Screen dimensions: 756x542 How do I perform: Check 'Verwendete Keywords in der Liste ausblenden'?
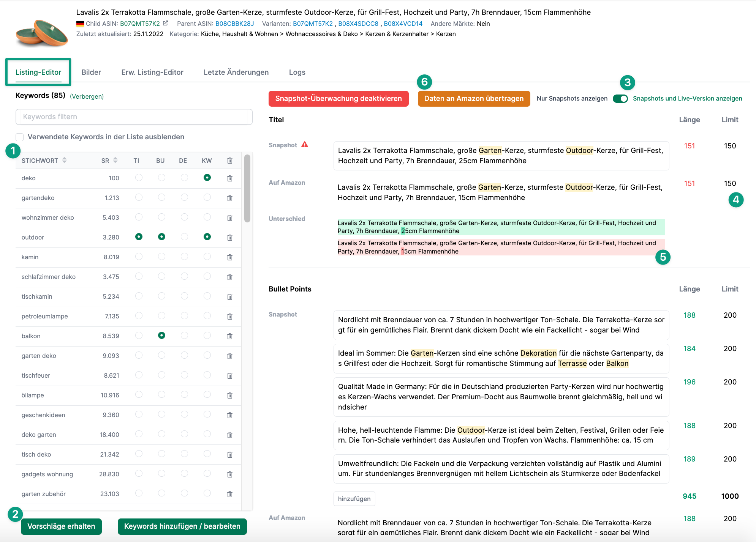[x=20, y=137]
